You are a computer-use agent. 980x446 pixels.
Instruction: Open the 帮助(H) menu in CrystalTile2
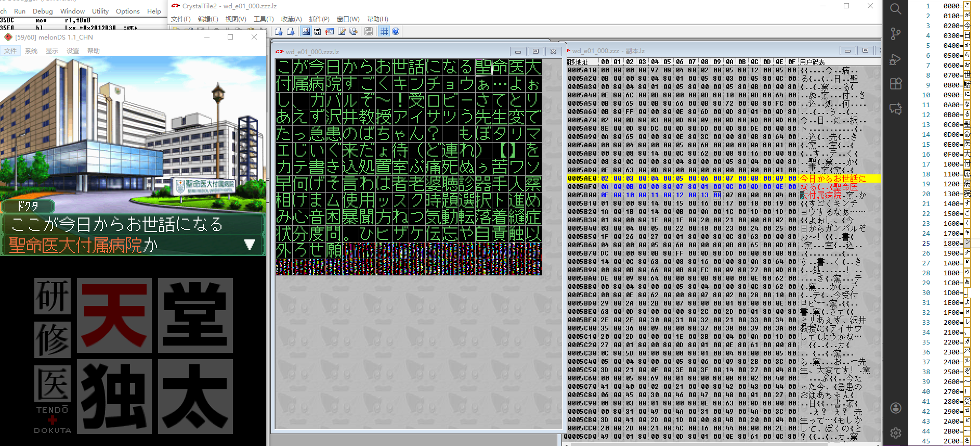[x=377, y=19]
